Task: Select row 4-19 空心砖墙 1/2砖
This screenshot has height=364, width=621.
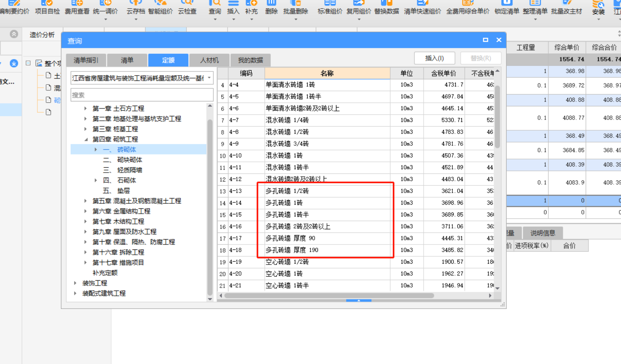Action: point(356,262)
